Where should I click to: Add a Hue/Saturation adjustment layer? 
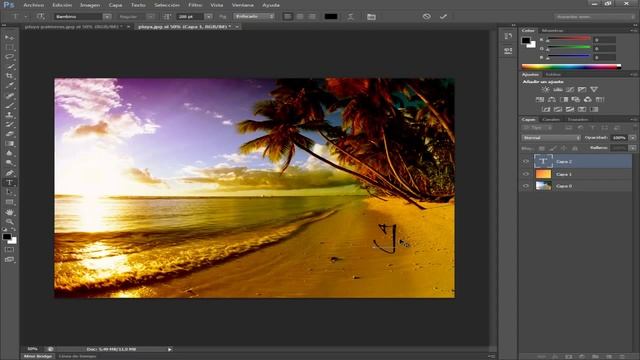(x=540, y=100)
